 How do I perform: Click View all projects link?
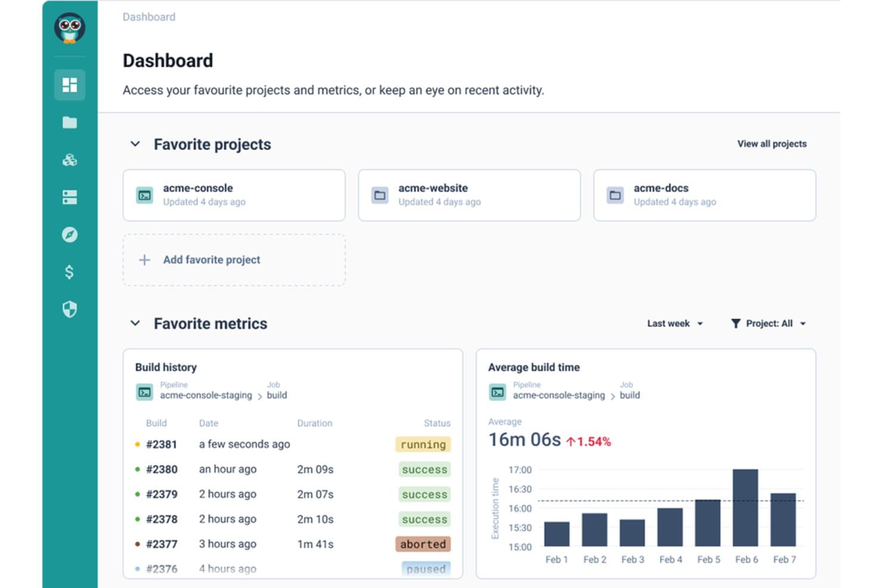click(772, 144)
